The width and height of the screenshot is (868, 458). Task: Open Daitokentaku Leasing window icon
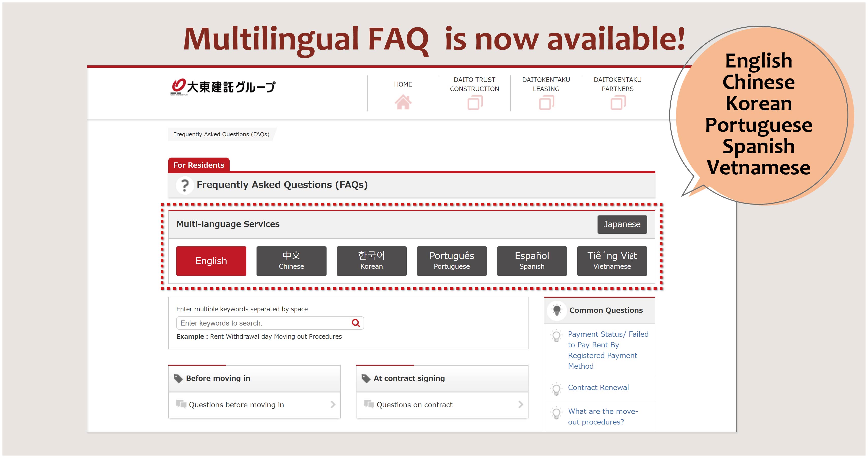pyautogui.click(x=546, y=103)
